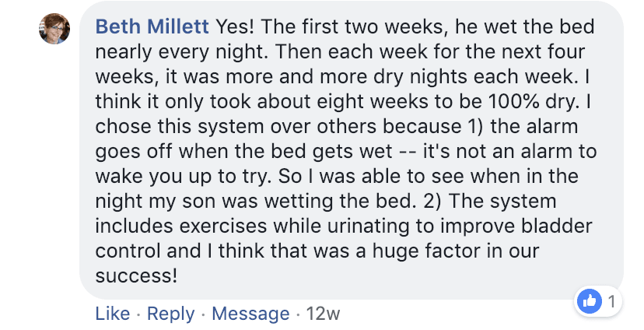The width and height of the screenshot is (644, 330).
Task: Open the Beth Millett profile name link
Action: click(152, 27)
